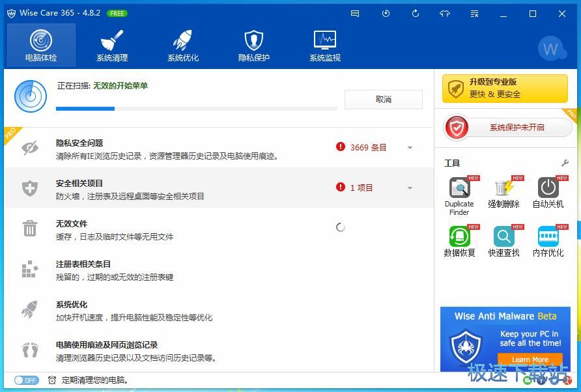Click the radar scan icon near progress
Screen dimensions: 581x392
[x=31, y=96]
